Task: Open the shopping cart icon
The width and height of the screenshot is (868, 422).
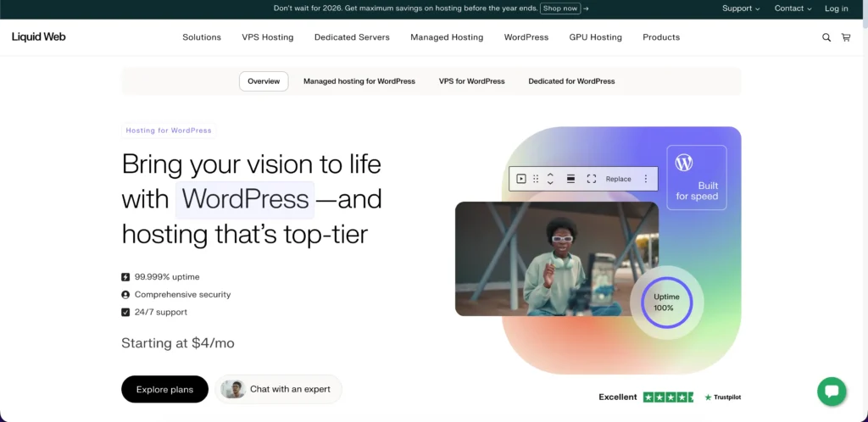Action: pos(846,37)
